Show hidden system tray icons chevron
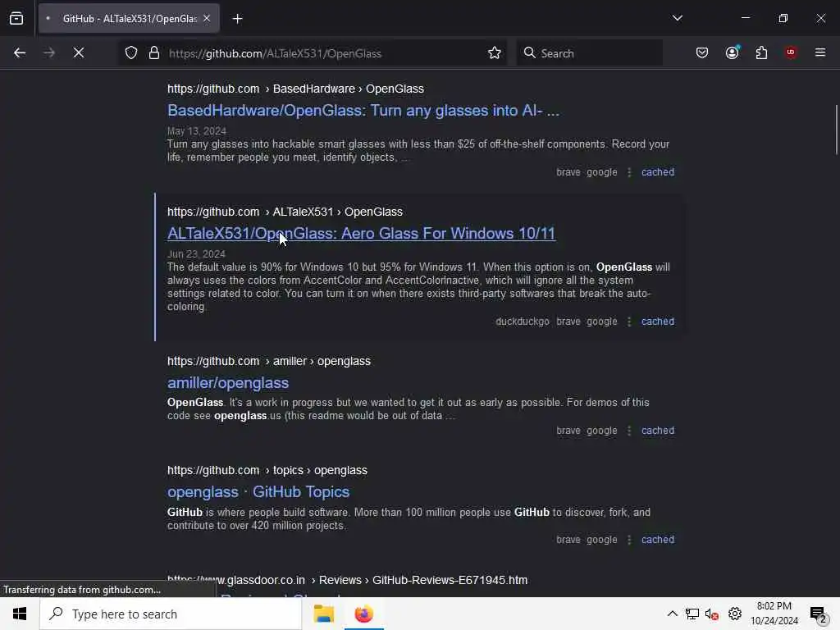The image size is (840, 630). (x=672, y=614)
